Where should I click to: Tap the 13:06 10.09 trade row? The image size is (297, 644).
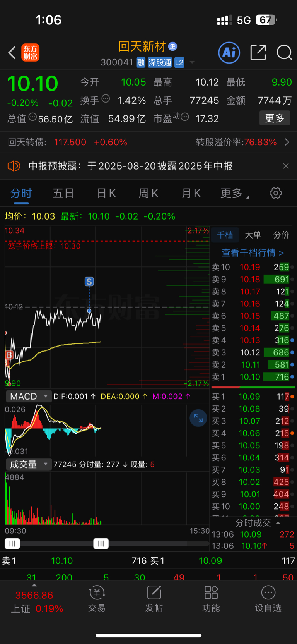(253, 534)
